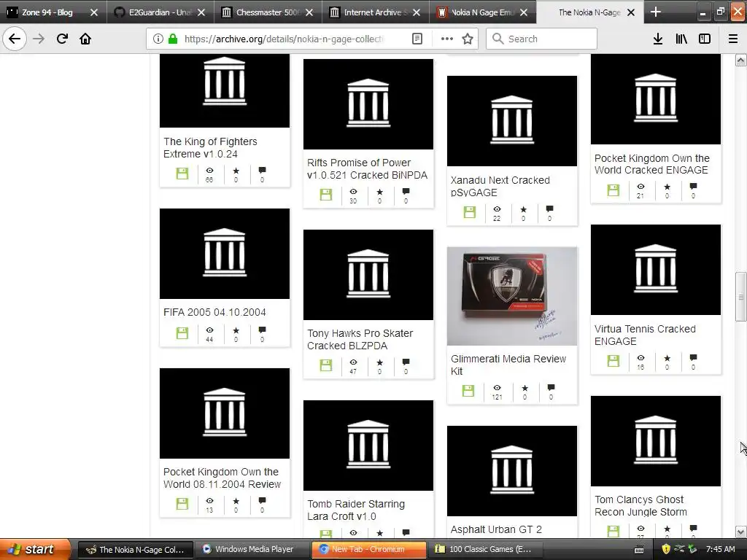
Task: Click floppy software icon under Glimmerati
Action: coord(468,391)
